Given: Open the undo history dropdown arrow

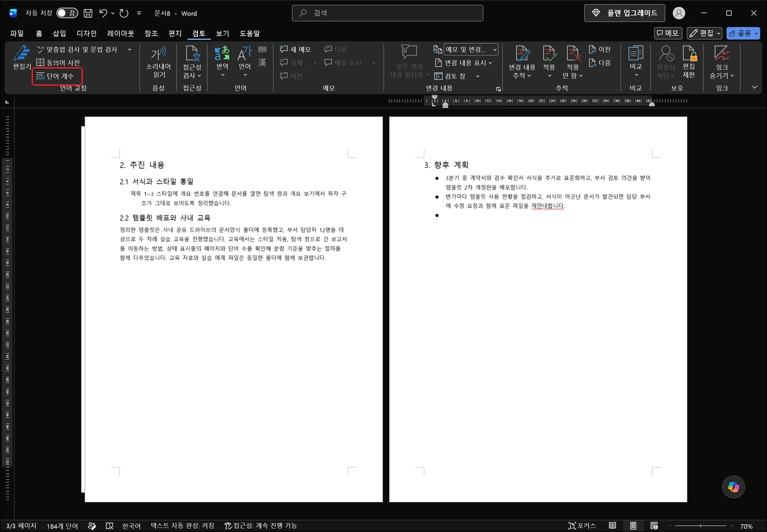Looking at the screenshot, I should [113, 13].
